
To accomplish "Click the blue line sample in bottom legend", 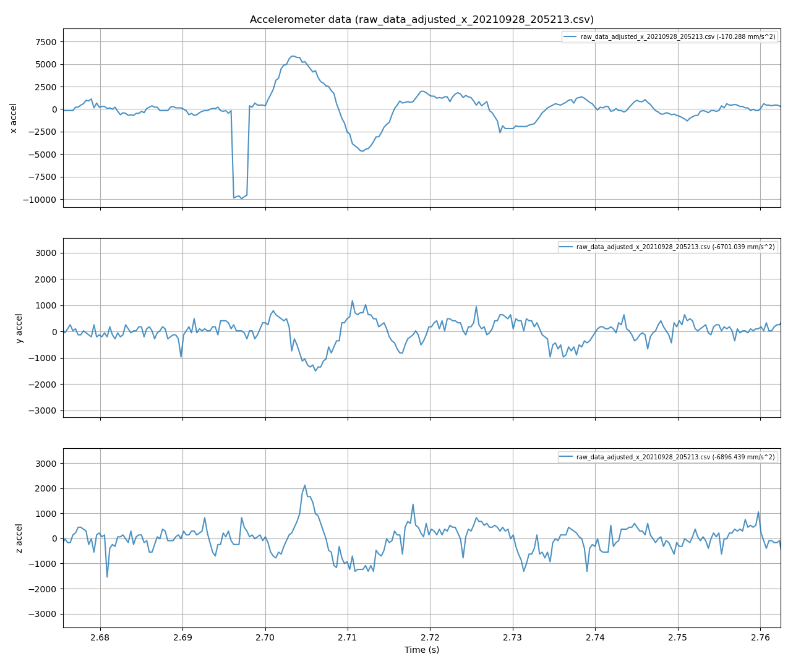I will tap(565, 456).
